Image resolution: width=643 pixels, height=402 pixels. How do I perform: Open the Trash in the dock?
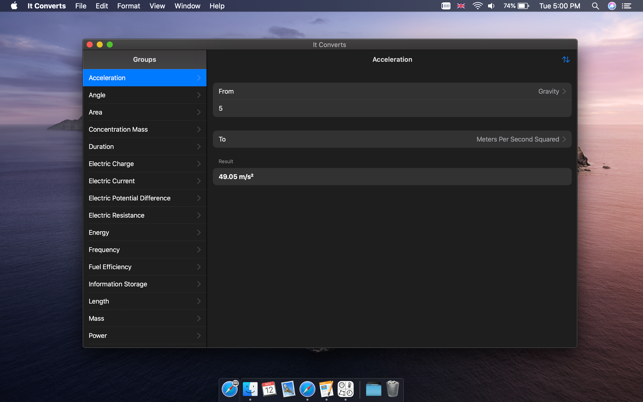pyautogui.click(x=393, y=389)
